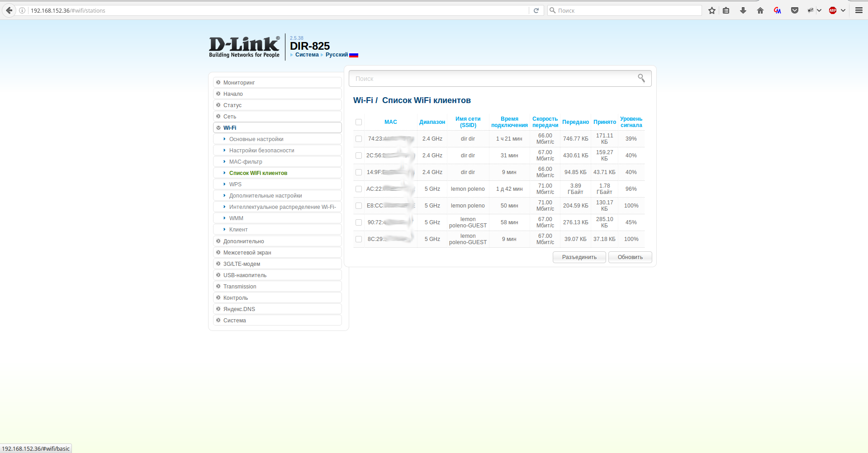Focus the browser address bar
This screenshot has height=453, width=868.
(278, 10)
